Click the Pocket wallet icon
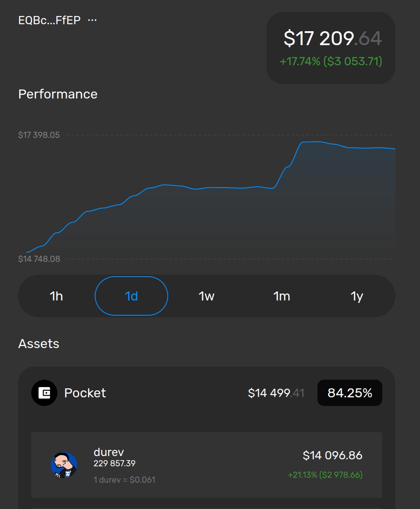420x509 pixels. (x=44, y=393)
